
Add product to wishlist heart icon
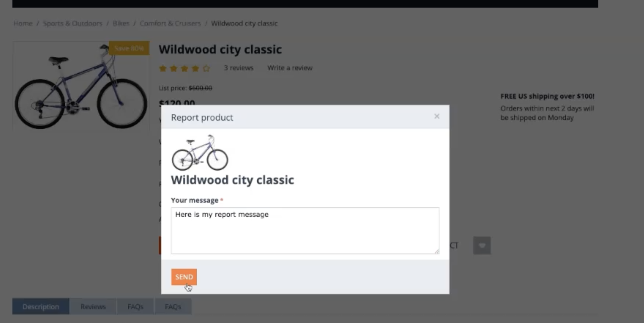pos(482,245)
